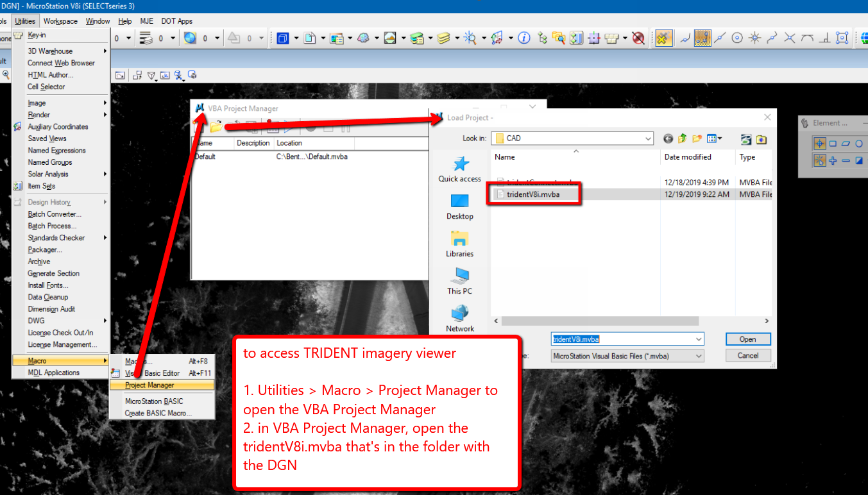Click the Stop/disabled red circle icon

click(x=638, y=38)
